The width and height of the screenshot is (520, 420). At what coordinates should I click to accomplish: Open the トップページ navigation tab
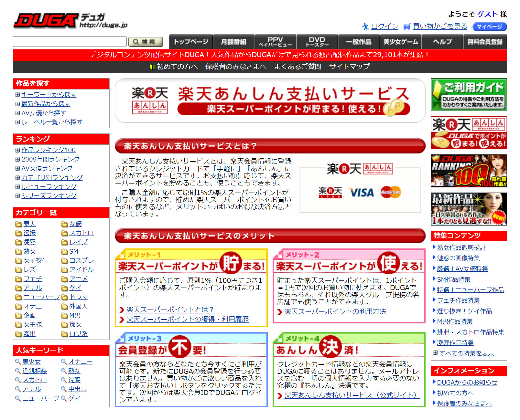[x=191, y=42]
